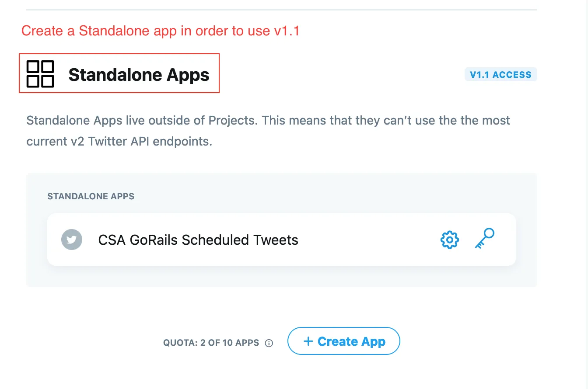Click the quota info icon
The width and height of the screenshot is (588, 389).
[269, 343]
